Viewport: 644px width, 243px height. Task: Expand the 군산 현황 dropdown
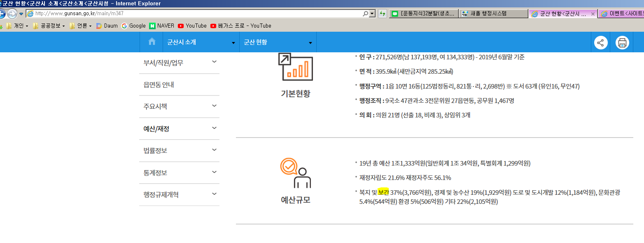pyautogui.click(x=278, y=42)
